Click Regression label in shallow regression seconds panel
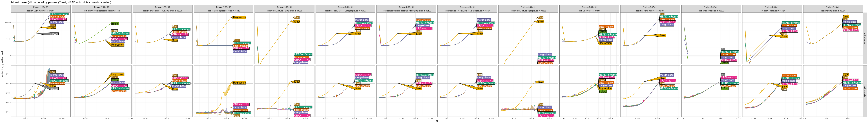Viewport: 868px width, 124px height. coord(239,83)
